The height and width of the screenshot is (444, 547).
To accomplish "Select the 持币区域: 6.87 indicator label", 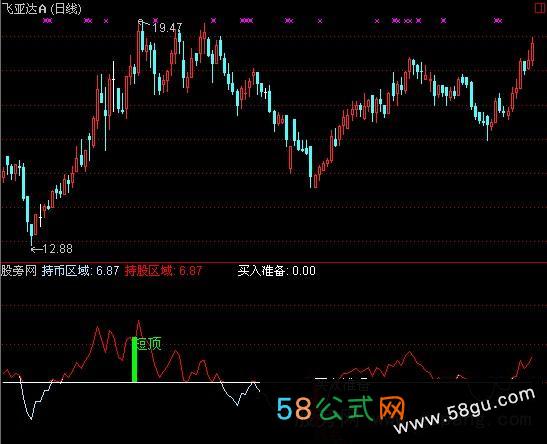I will 81,271.
